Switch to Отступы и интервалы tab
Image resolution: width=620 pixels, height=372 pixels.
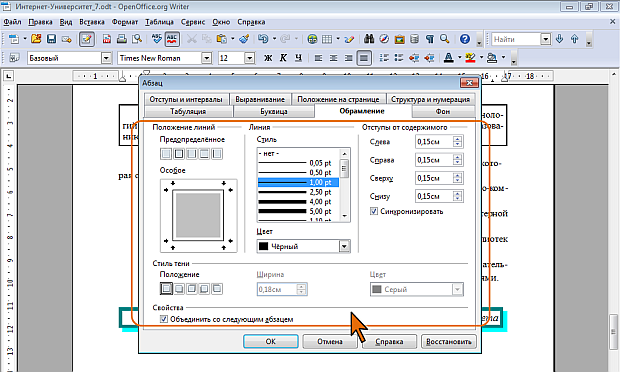pyautogui.click(x=186, y=99)
